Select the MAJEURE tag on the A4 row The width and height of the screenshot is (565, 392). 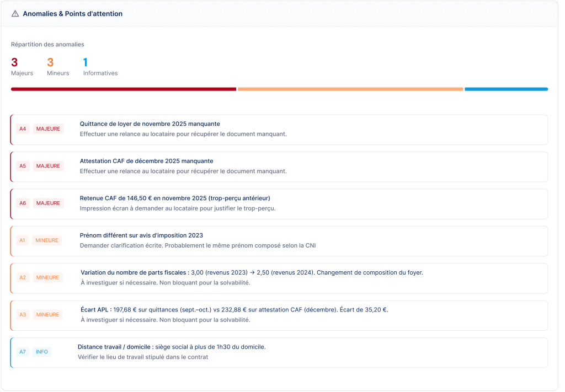(48, 129)
